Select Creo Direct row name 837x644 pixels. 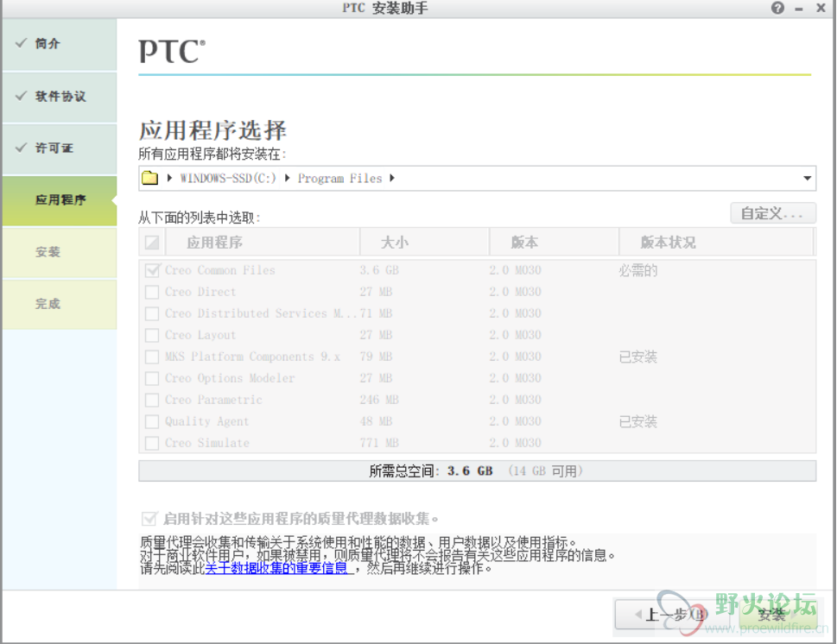(x=200, y=292)
